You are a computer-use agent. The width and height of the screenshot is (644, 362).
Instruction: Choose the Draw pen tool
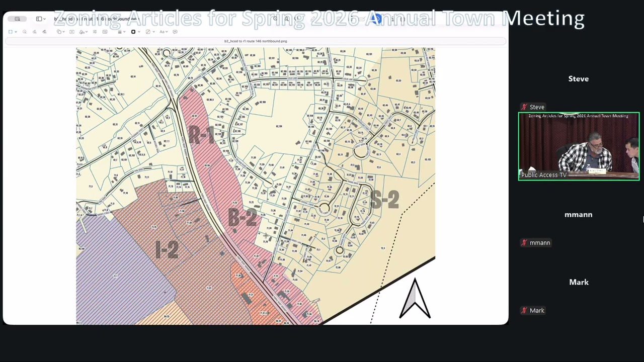coord(44,32)
